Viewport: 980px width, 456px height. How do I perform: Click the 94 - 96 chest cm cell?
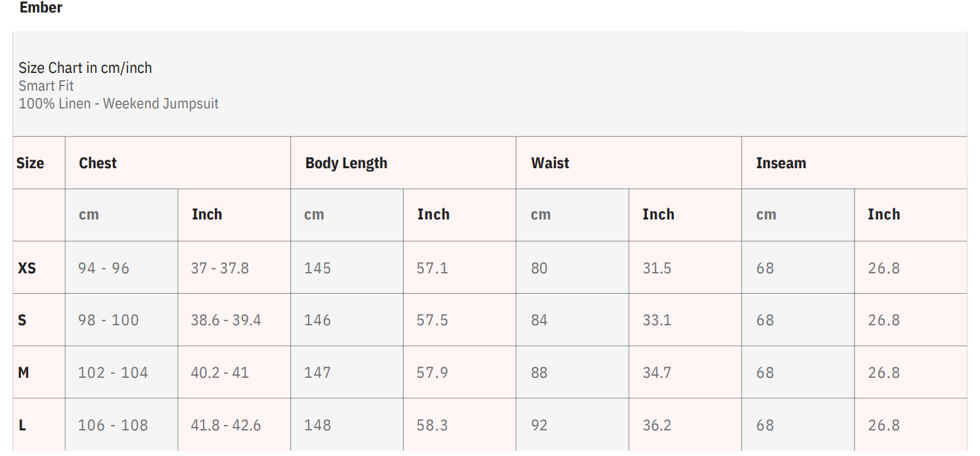click(x=104, y=268)
